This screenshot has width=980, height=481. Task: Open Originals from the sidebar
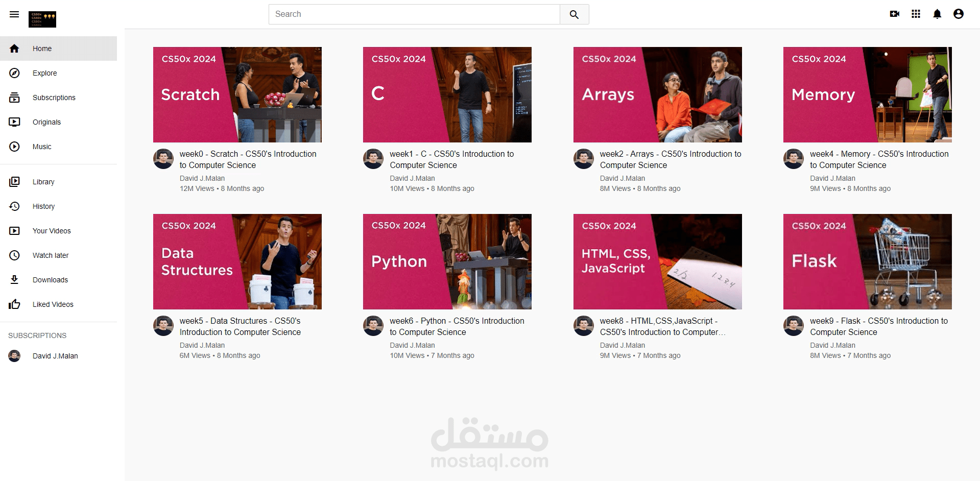point(58,122)
